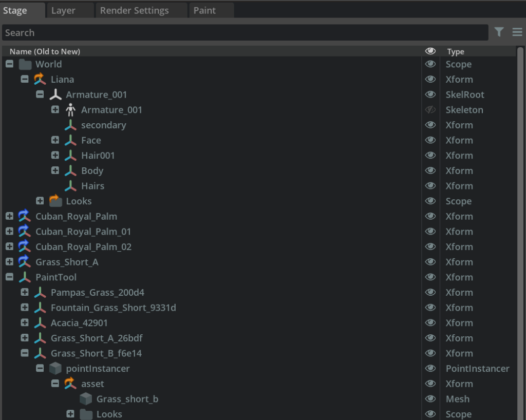Click the Search input field
The height and width of the screenshot is (420, 526).
coord(245,32)
